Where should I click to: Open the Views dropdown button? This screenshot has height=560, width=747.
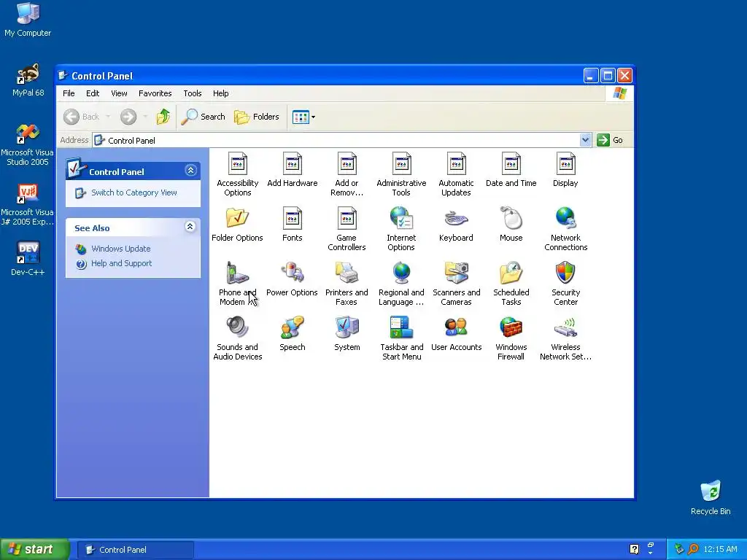point(304,117)
